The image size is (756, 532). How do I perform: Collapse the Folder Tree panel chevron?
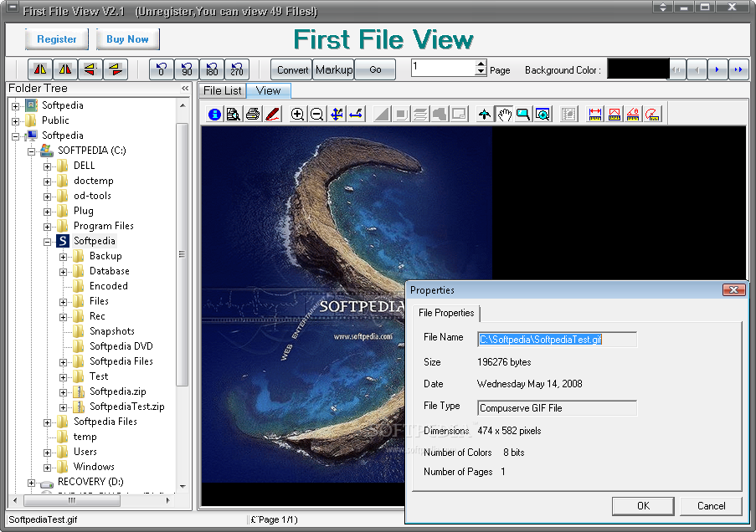(185, 88)
